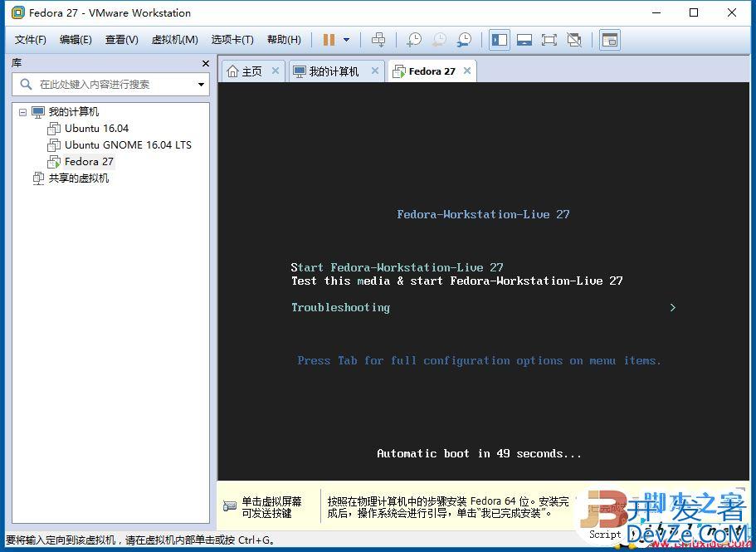The height and width of the screenshot is (552, 756).
Task: Click the monitor icon on 我的计算机 tab
Action: pos(300,71)
